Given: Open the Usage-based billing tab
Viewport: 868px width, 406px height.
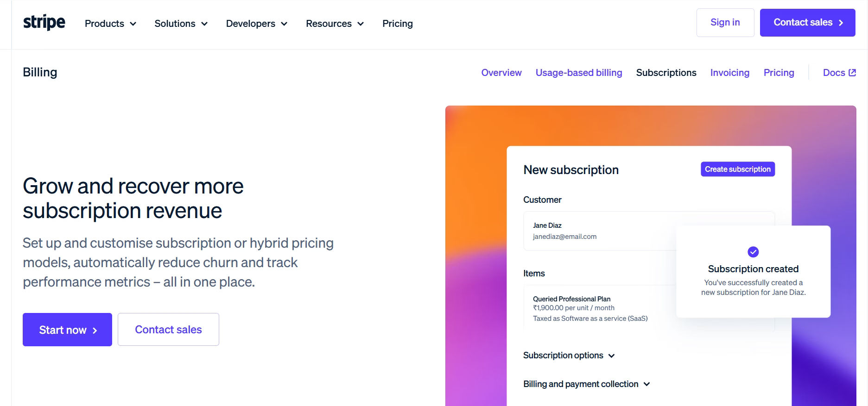Looking at the screenshot, I should pyautogui.click(x=579, y=73).
